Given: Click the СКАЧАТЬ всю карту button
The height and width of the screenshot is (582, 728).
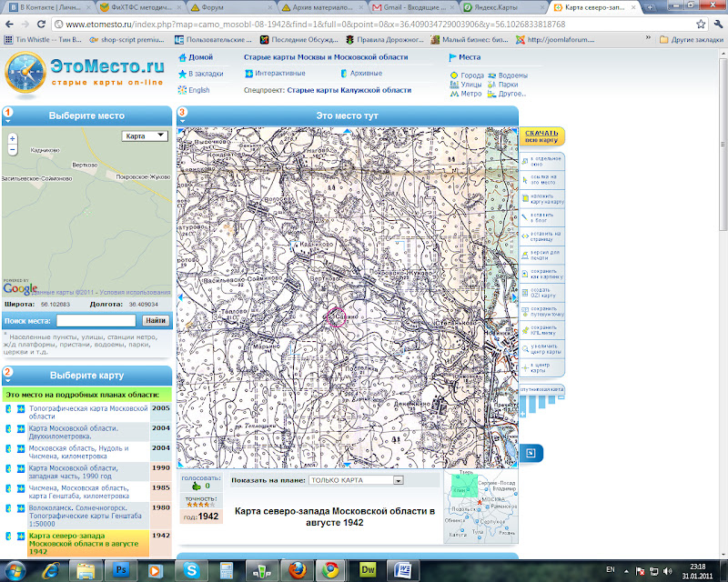Looking at the screenshot, I should (x=541, y=136).
